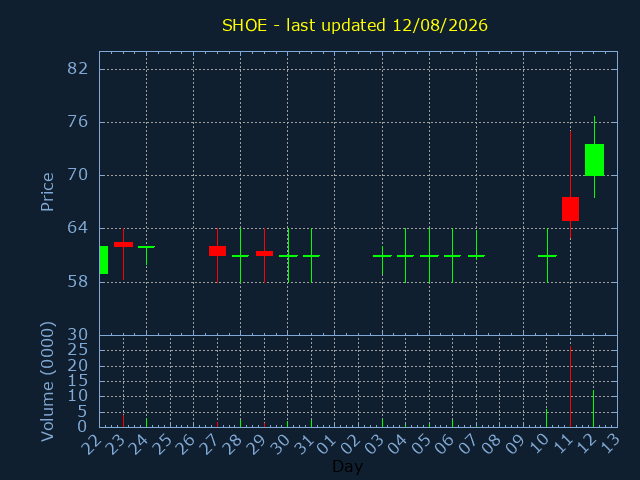Click the Price axis title
This screenshot has width=640, height=480.
(x=47, y=192)
